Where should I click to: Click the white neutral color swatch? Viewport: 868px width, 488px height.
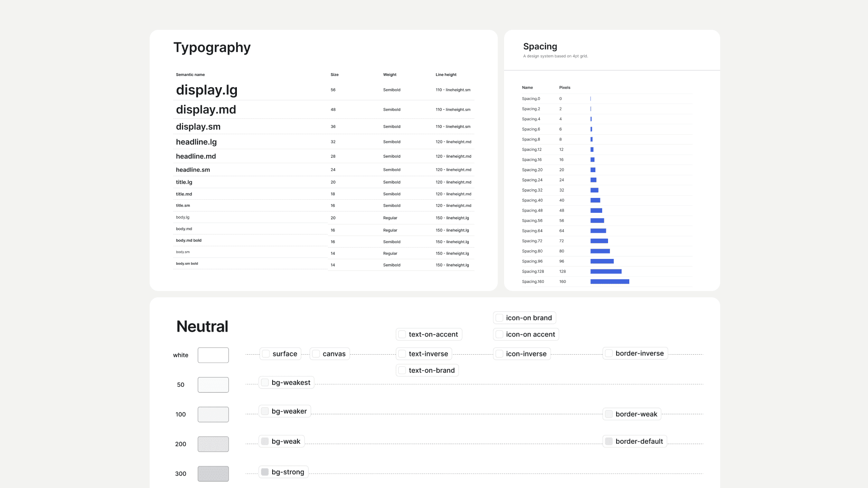pos(213,355)
